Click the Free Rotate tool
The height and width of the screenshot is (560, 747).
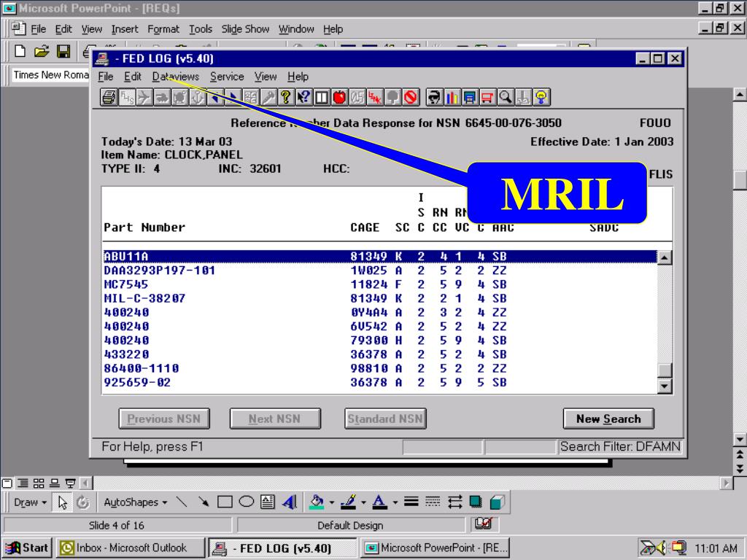coord(83,502)
